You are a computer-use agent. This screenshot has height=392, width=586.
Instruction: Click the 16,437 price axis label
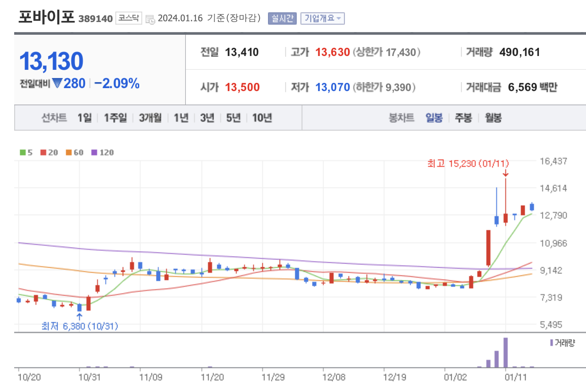click(x=553, y=161)
